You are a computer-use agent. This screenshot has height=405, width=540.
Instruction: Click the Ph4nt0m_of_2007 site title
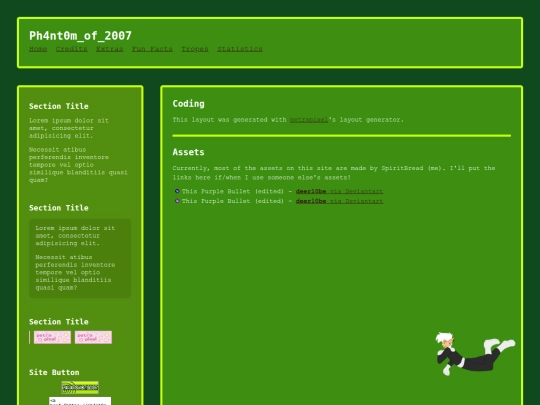[80, 36]
